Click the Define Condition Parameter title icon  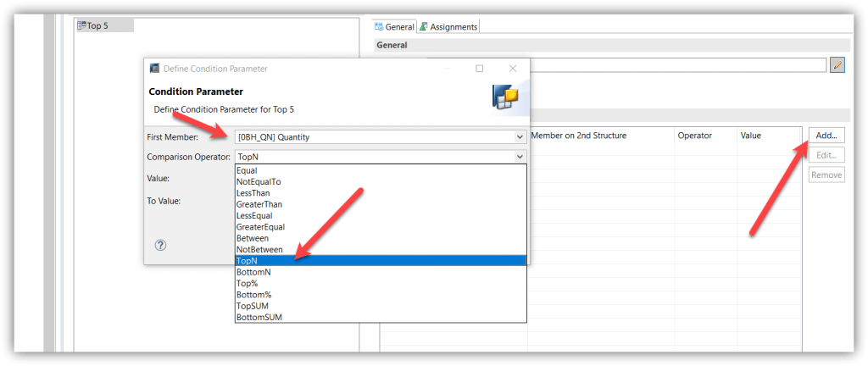154,69
